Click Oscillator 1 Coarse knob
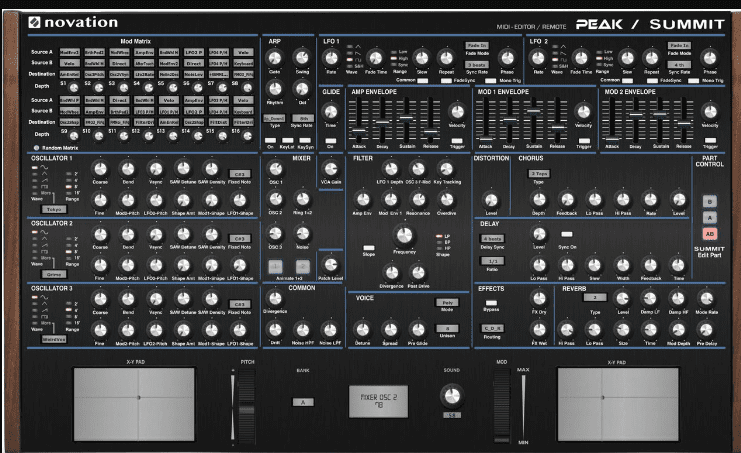Viewport: 741px width, 453px height. click(100, 169)
